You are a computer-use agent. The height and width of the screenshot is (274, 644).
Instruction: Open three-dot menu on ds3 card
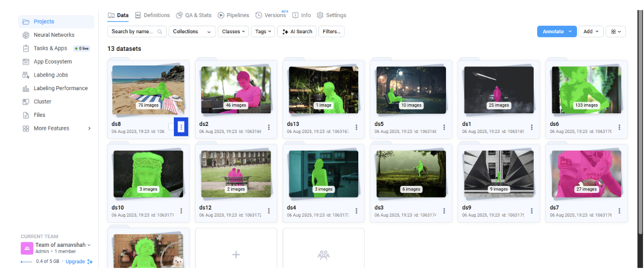tap(444, 211)
